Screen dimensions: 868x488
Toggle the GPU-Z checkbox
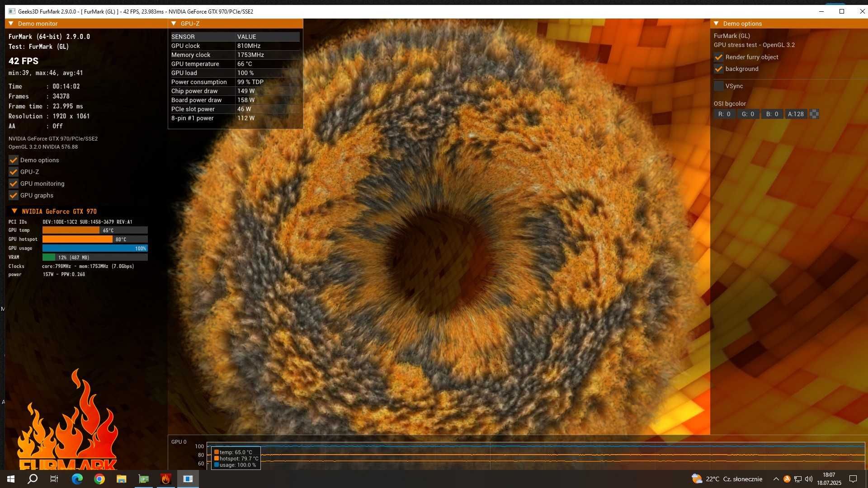(x=14, y=172)
